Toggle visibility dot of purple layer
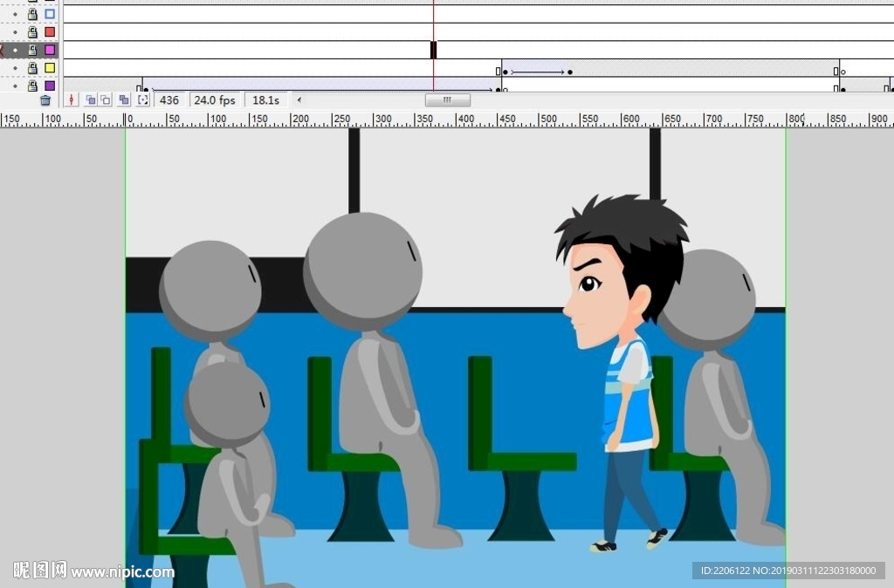894x588 pixels. (x=16, y=86)
